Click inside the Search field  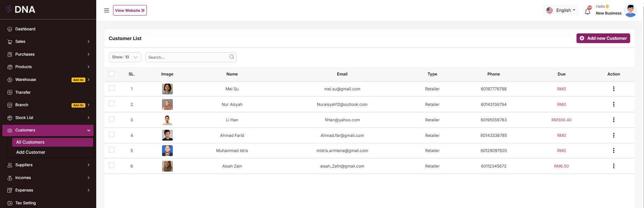pos(187,57)
